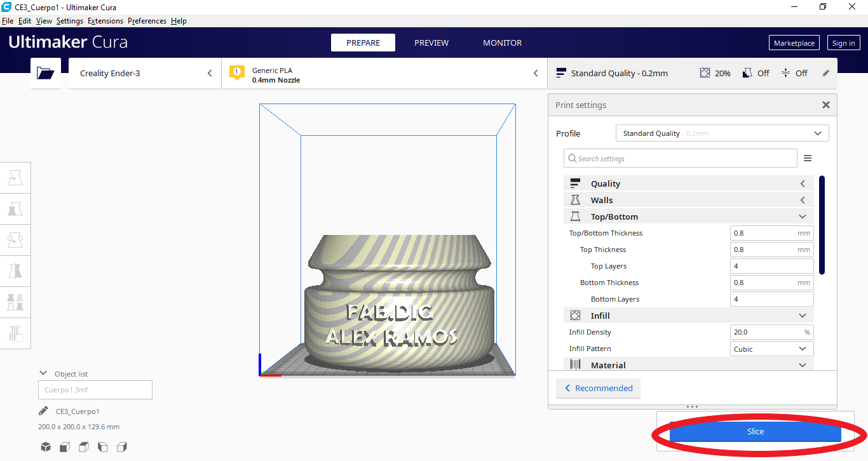The image size is (868, 461).
Task: Expand the Quality settings category
Action: [x=688, y=184]
